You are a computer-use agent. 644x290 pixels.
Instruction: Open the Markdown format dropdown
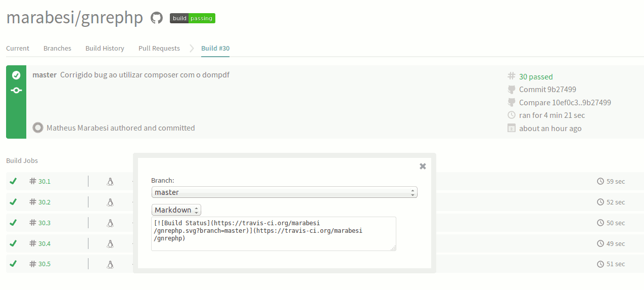(x=176, y=210)
